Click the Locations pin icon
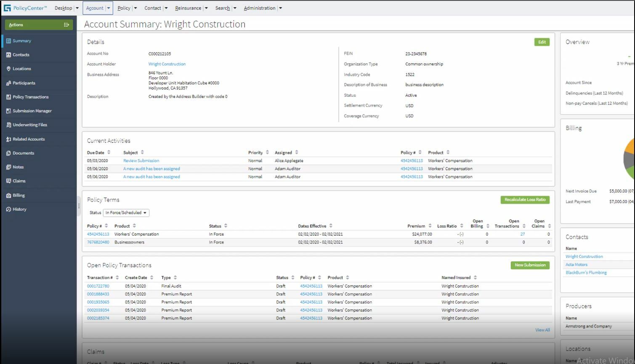635x364 pixels. coord(8,69)
